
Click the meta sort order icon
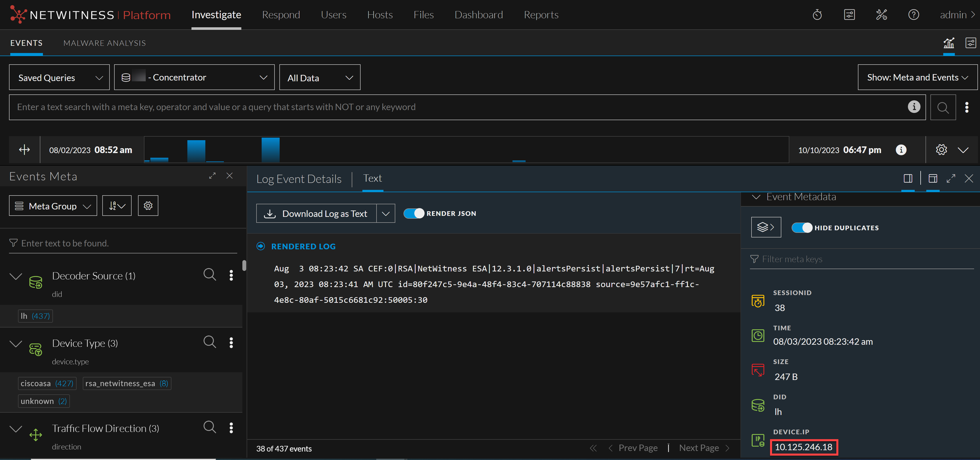pyautogui.click(x=117, y=206)
